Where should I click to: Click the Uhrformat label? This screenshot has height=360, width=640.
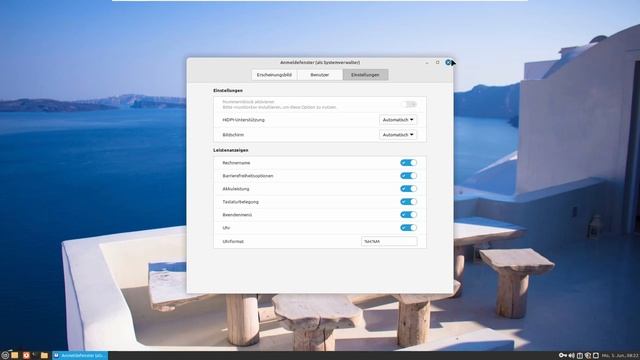tap(233, 242)
